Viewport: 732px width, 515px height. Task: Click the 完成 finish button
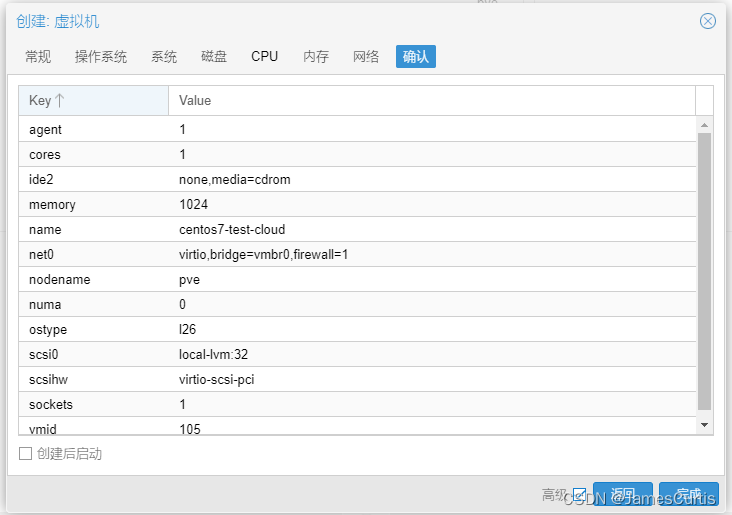[689, 494]
